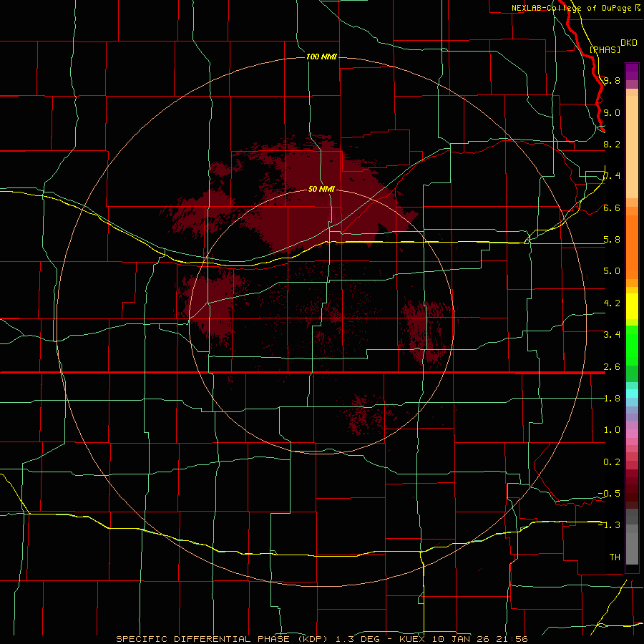Click the 1.3 DEG elevation angle text
The height and width of the screenshot is (644, 644).
click(x=357, y=639)
